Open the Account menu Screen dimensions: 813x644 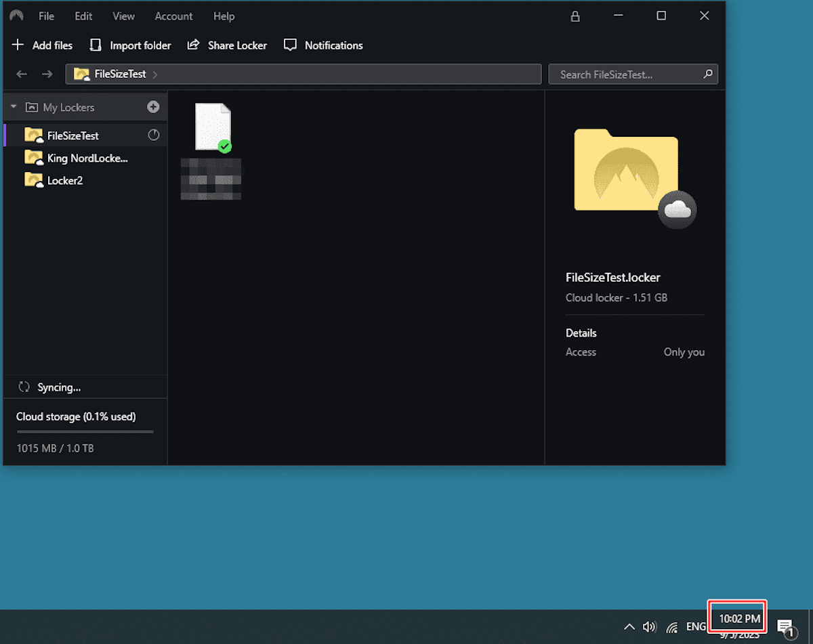pyautogui.click(x=173, y=16)
